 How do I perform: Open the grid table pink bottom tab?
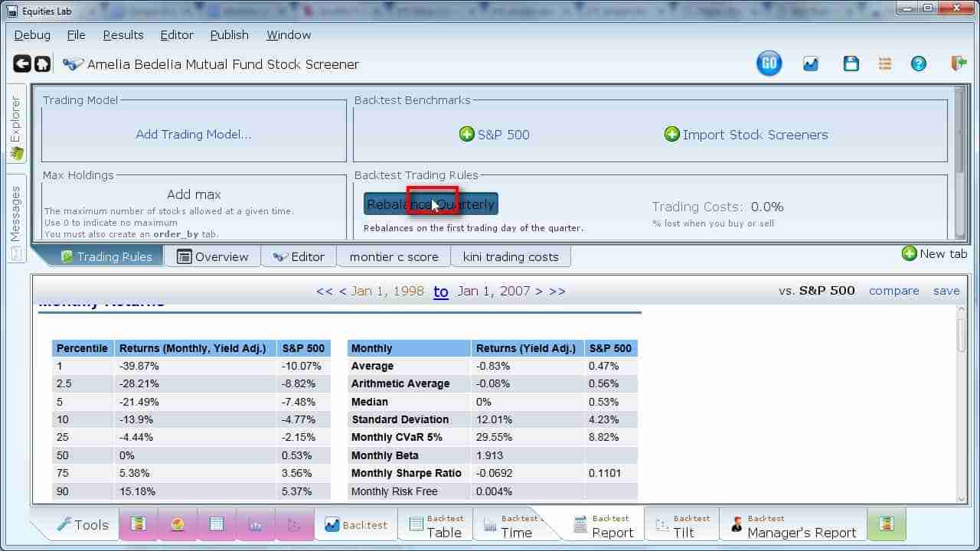[217, 524]
